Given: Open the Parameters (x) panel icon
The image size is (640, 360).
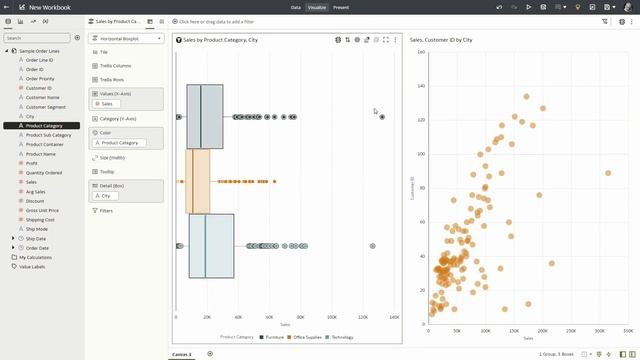Looking at the screenshot, I should [x=45, y=21].
